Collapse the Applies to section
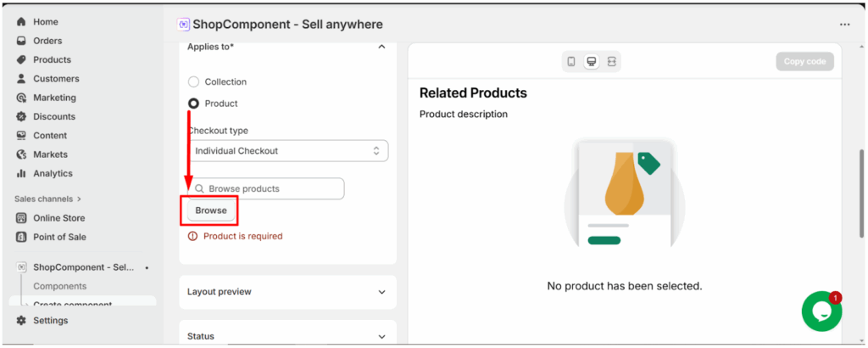This screenshot has width=868, height=348. [381, 47]
